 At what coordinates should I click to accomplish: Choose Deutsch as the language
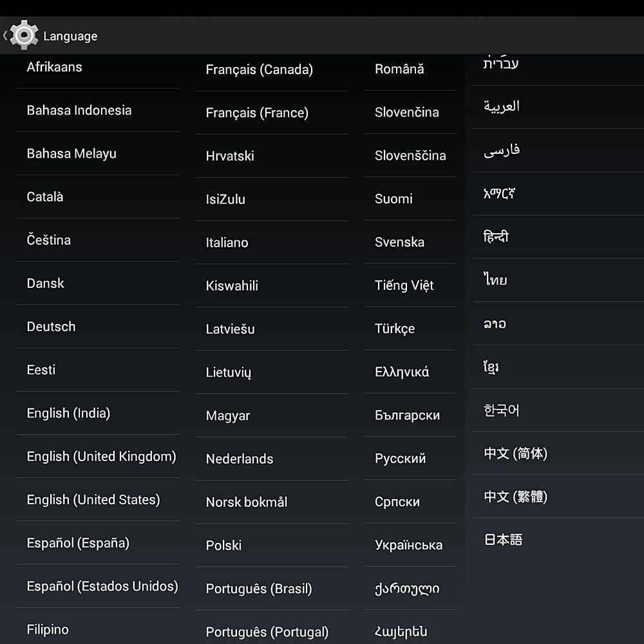97,327
